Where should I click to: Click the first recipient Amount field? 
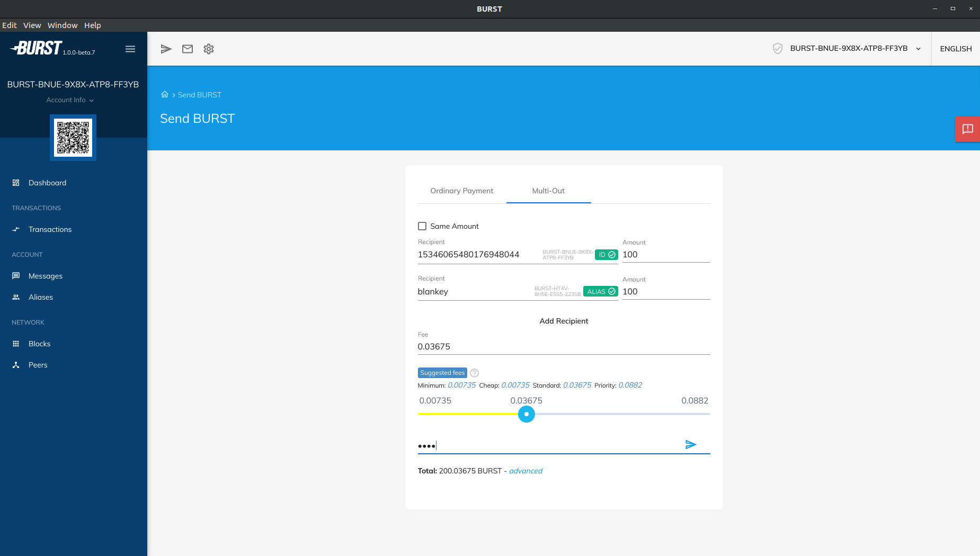(666, 255)
